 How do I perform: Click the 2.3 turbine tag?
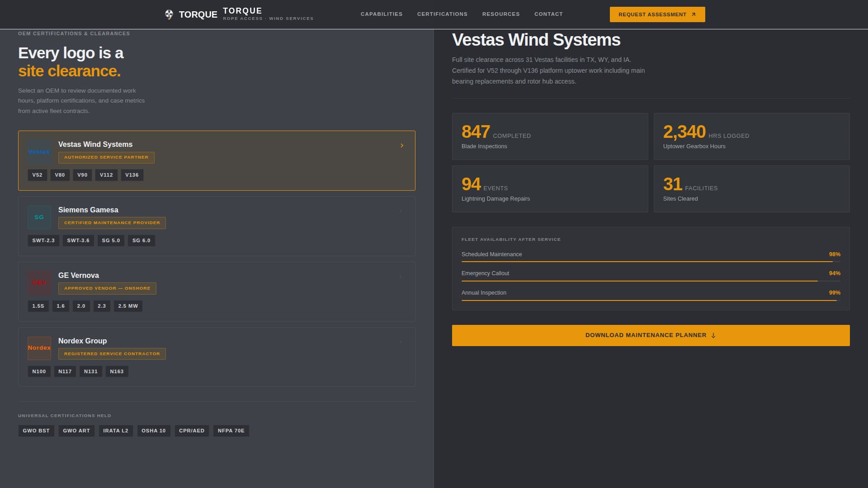pyautogui.click(x=102, y=306)
